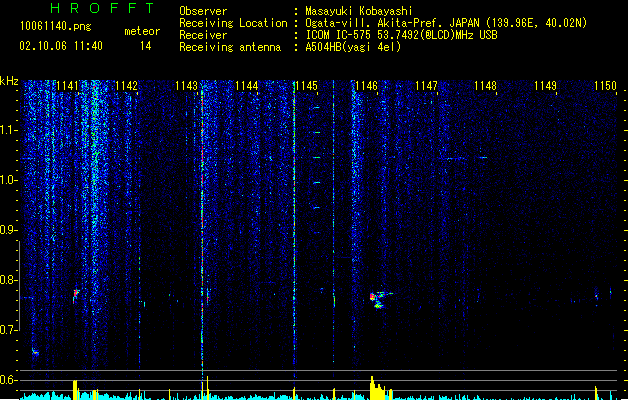Click the Ogata-vill. Akita-Pref. JAPAN location text
Image resolution: width=629 pixels, height=400 pixels.
[x=446, y=23]
